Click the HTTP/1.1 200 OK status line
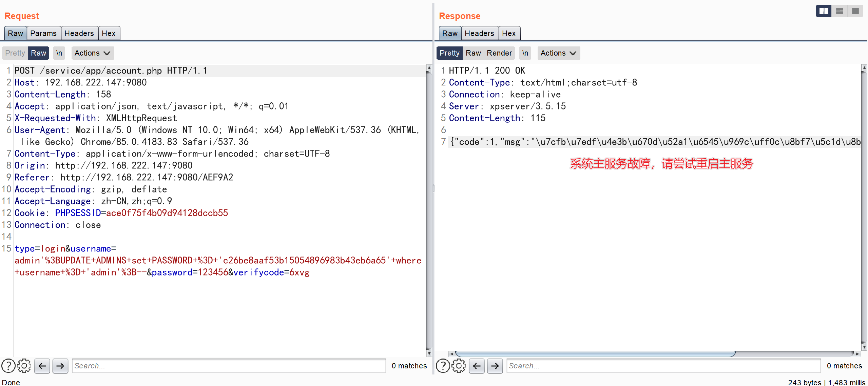This screenshot has height=386, width=868. pos(487,70)
